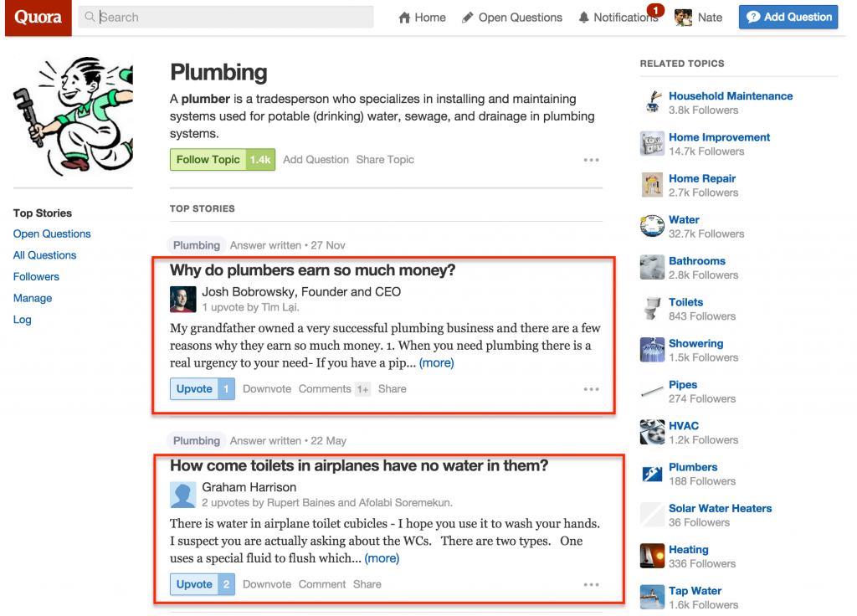Select Manage in the left sidebar
Image resolution: width=857 pixels, height=616 pixels.
click(33, 298)
